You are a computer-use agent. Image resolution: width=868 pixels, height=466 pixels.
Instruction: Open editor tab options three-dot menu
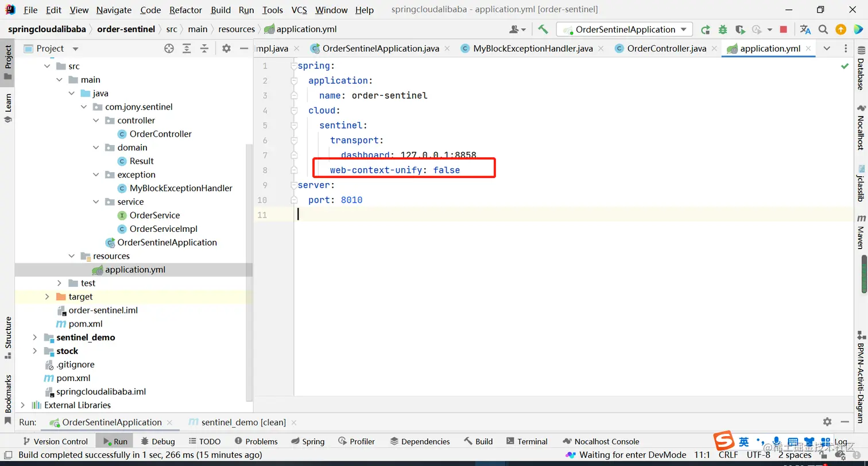[846, 49]
